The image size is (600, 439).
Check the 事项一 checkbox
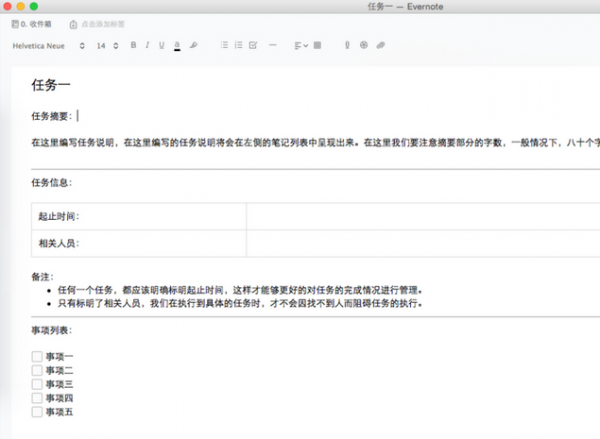(x=37, y=356)
